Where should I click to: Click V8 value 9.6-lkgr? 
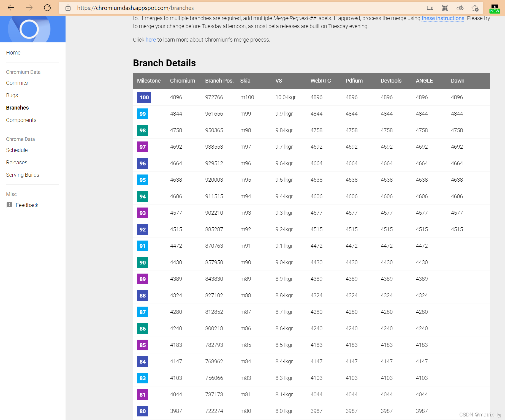[x=284, y=163]
